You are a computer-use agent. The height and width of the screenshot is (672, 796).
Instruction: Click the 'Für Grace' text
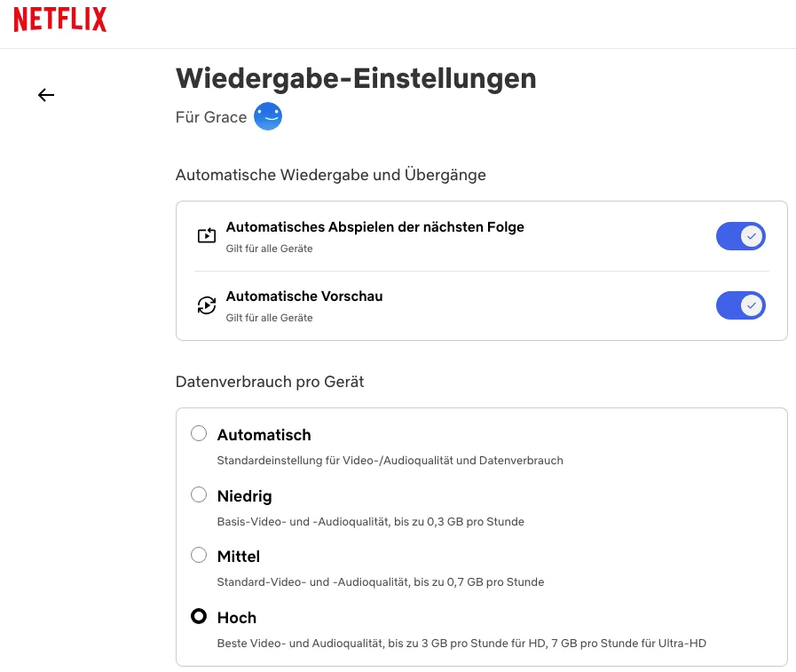click(x=211, y=117)
